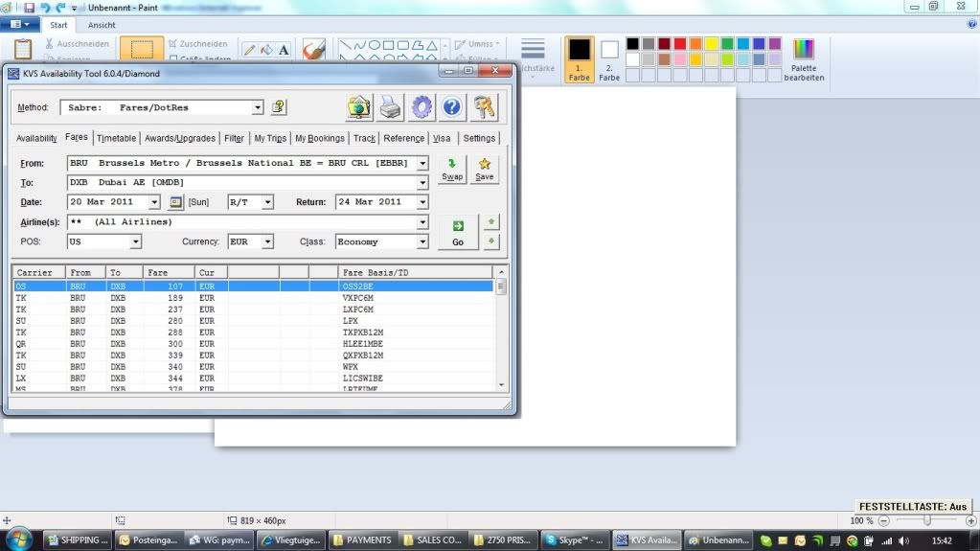Viewport: 980px width, 551px height.
Task: Open line thickness menu in Paint
Action: [533, 57]
